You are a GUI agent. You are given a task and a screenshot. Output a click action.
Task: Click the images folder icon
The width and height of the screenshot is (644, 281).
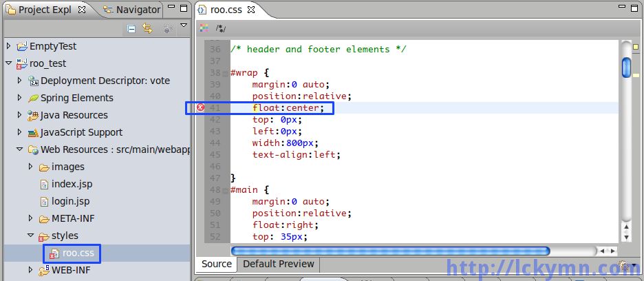point(44,167)
